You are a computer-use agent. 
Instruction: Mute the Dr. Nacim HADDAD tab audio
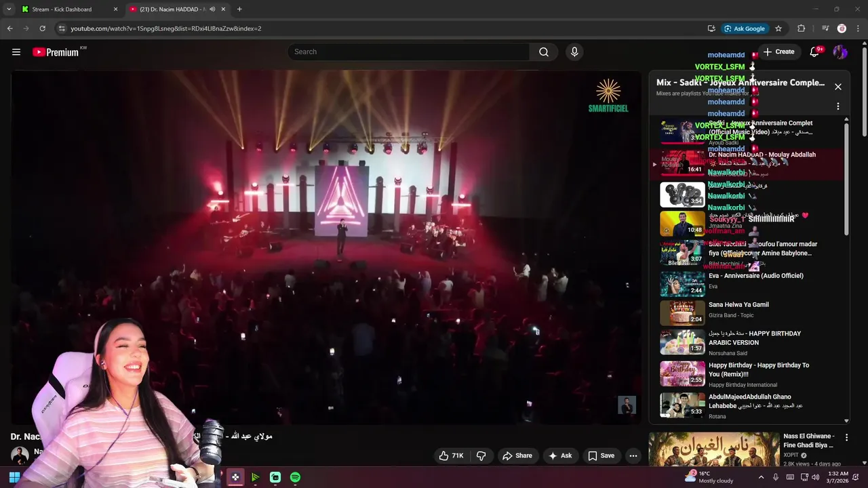[212, 9]
